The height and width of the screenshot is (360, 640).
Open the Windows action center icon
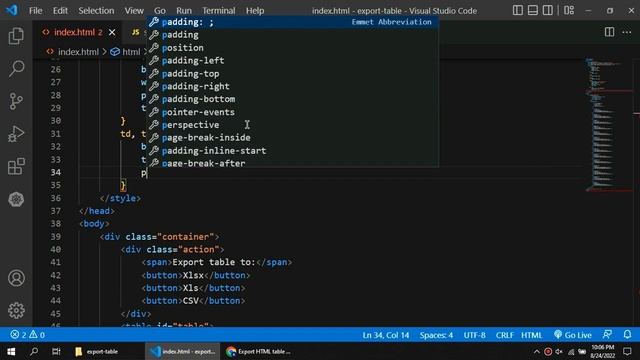627,351
